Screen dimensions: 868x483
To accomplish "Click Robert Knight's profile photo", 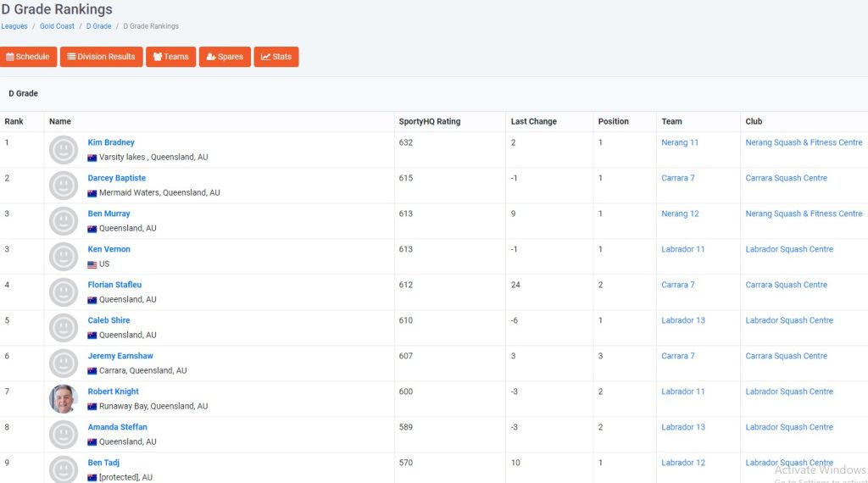I will [x=64, y=399].
